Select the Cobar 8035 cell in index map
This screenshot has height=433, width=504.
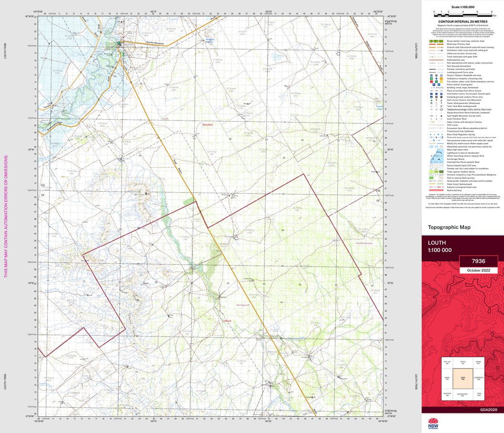tap(479, 395)
